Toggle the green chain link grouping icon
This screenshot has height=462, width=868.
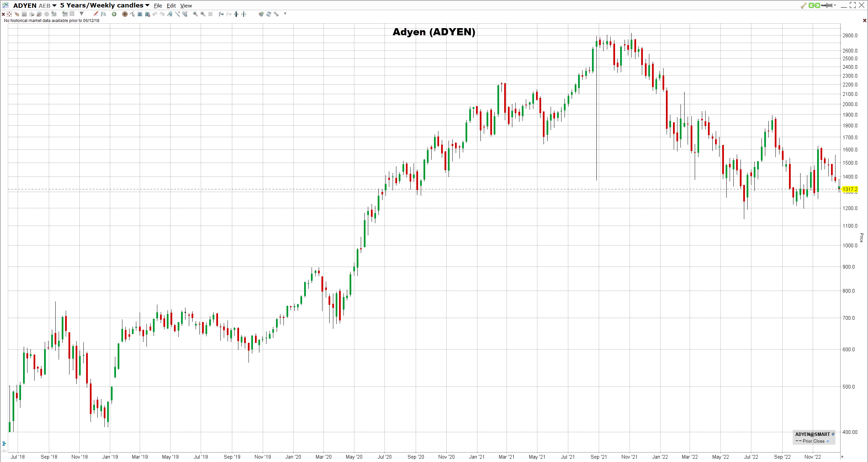pos(814,5)
